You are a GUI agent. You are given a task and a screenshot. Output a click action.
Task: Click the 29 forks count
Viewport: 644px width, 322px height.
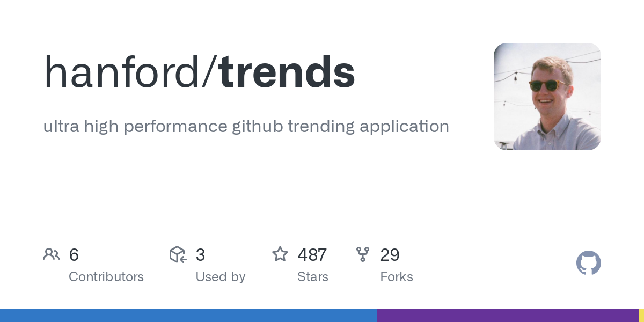[390, 255]
